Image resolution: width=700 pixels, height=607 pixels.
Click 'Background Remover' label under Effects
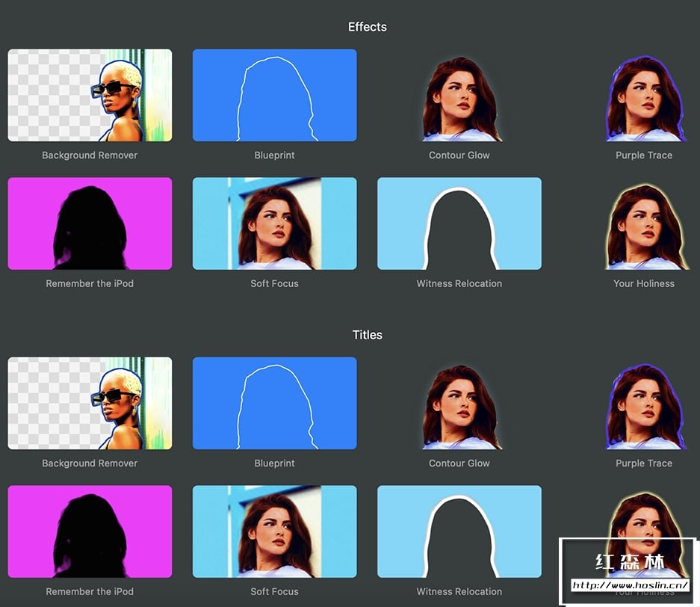[90, 155]
